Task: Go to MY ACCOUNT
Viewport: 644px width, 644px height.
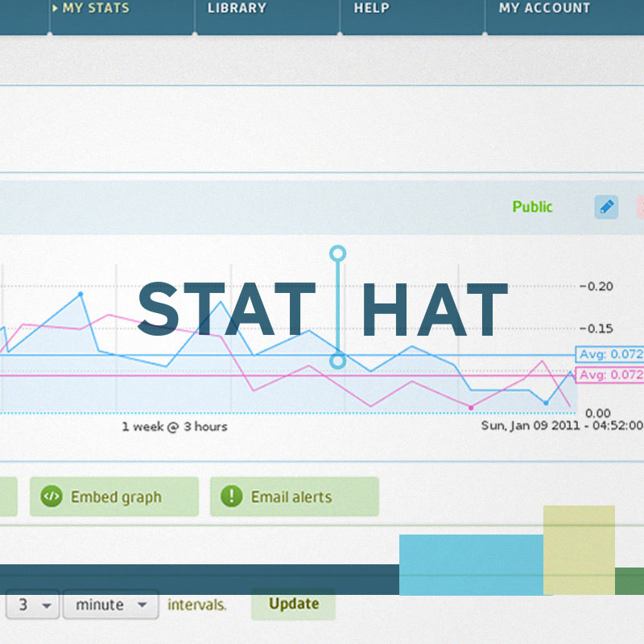Action: (543, 8)
